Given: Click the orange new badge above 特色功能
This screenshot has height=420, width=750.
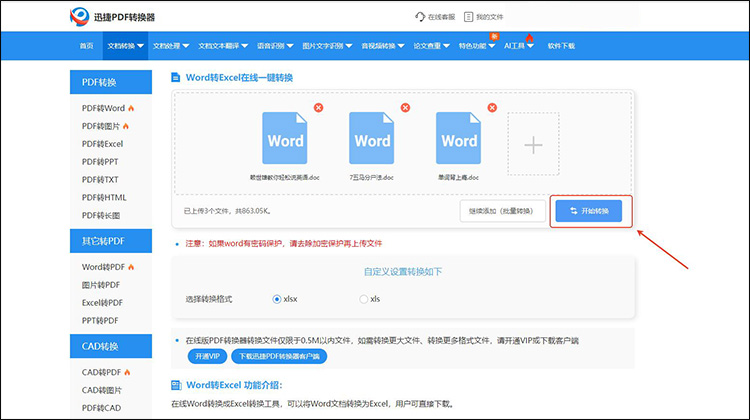Looking at the screenshot, I should tap(494, 36).
